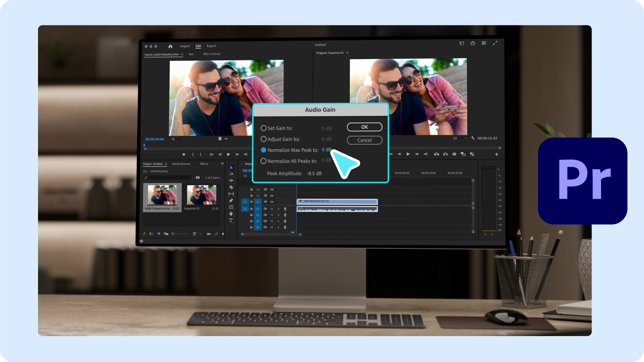This screenshot has width=644, height=362.
Task: Switch Project panel to freeform view
Action: click(166, 234)
